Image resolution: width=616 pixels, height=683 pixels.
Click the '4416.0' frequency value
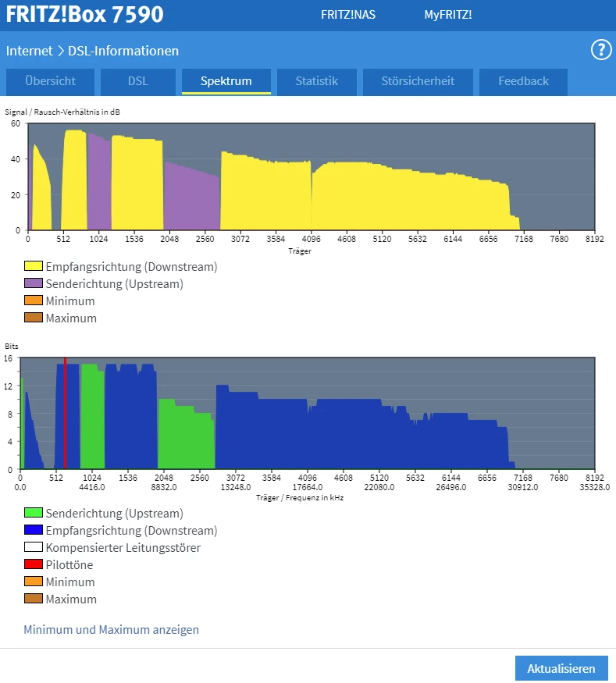[92, 487]
